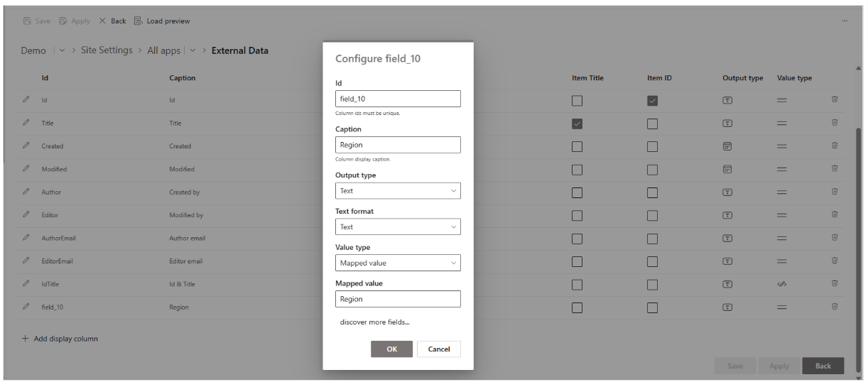Go to All apps breadcrumb
The width and height of the screenshot is (868, 387).
pyautogui.click(x=164, y=50)
